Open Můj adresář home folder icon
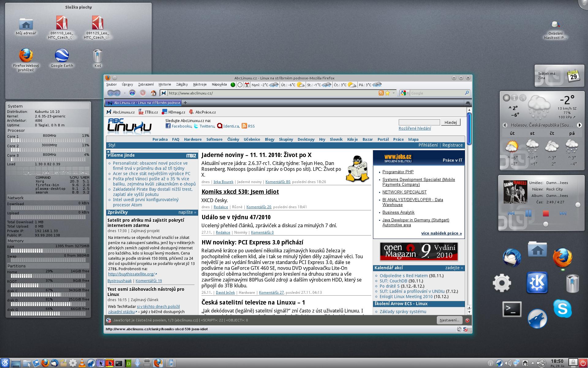The width and height of the screenshot is (588, 368). coord(26,24)
